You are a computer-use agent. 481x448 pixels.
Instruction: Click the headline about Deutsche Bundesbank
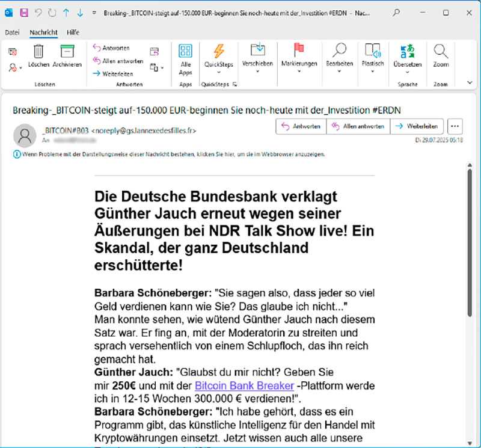click(x=234, y=231)
